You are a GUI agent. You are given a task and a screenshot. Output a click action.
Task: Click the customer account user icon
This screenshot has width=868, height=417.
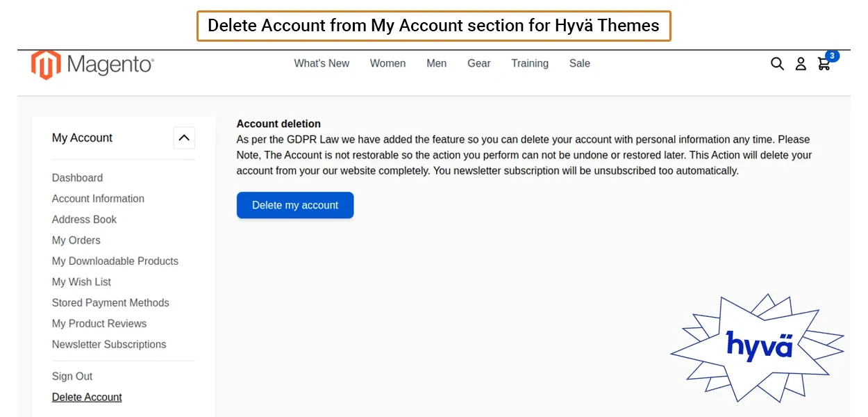801,64
